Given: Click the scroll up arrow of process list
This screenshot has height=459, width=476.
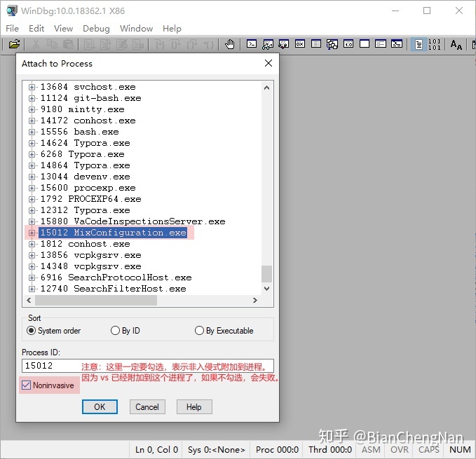Looking at the screenshot, I should (x=266, y=88).
